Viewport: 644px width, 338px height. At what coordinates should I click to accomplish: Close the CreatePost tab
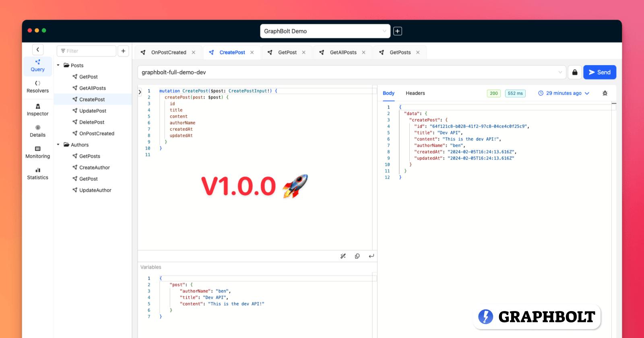(x=252, y=52)
